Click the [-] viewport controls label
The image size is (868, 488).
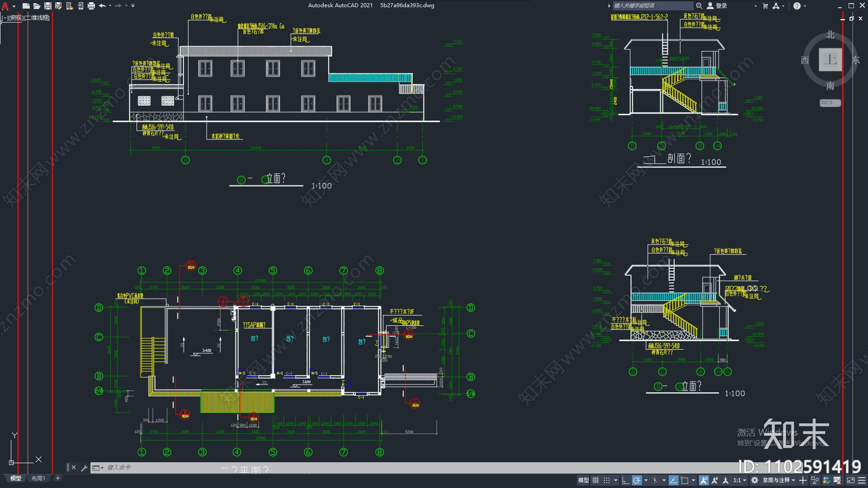5,18
